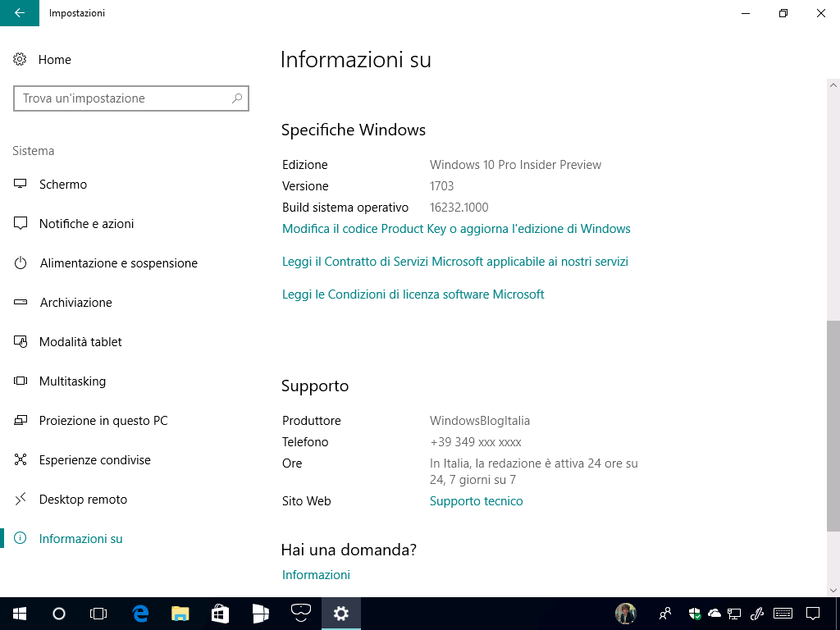Select the Proiezione in questo PC icon
This screenshot has width=840, height=630.
20,421
